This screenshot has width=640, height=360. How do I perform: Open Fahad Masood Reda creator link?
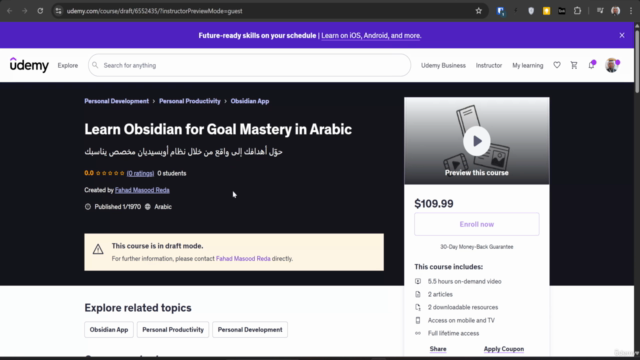point(142,190)
